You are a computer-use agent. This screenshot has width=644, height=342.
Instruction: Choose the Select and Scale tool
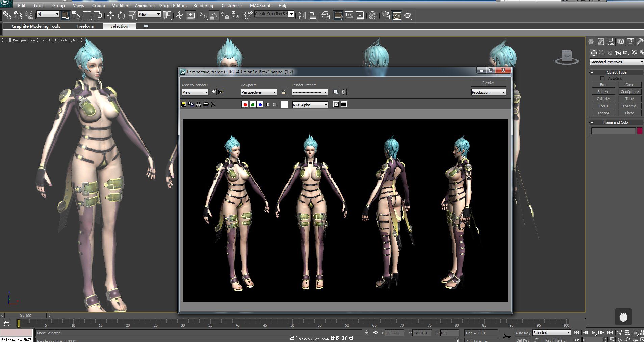(132, 15)
